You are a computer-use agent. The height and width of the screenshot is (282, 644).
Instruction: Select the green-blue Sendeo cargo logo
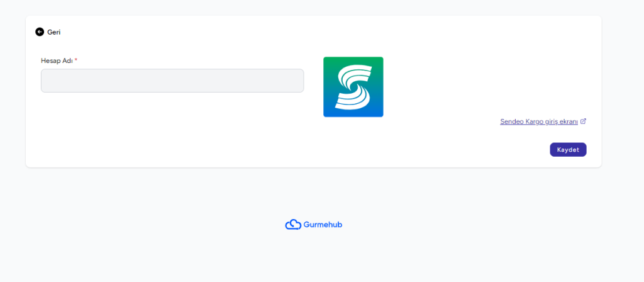[353, 87]
